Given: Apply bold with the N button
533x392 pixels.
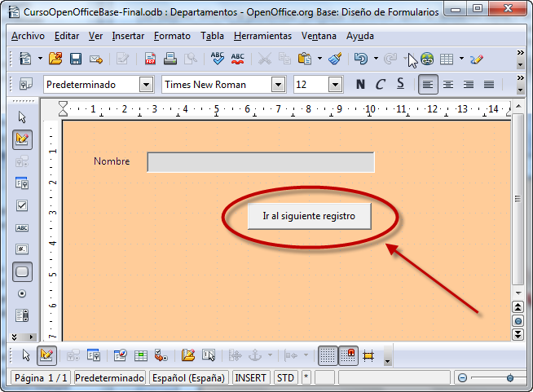Looking at the screenshot, I should (x=360, y=84).
